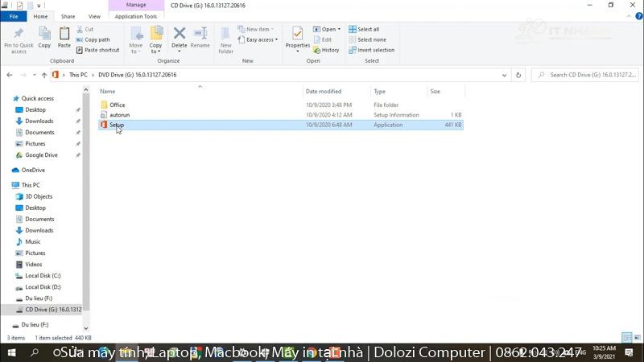Select Local Disk (C:) in navigation pane
This screenshot has width=644, height=362.
tap(43, 275)
